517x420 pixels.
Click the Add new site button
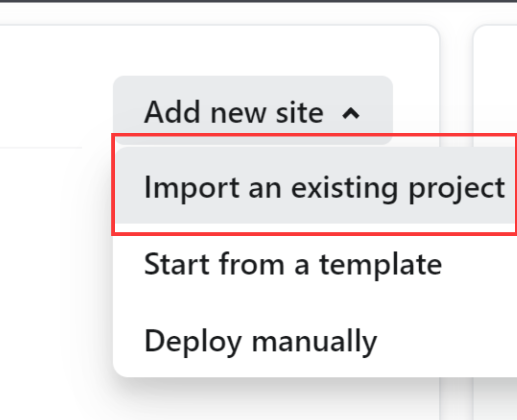pos(253,110)
